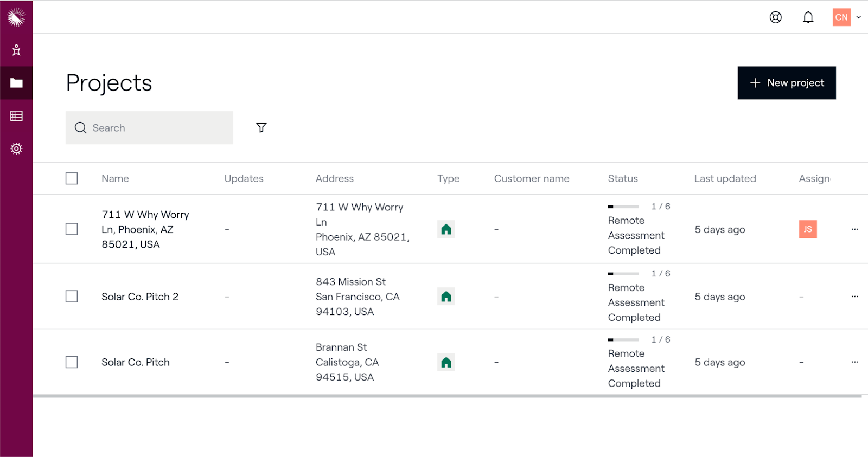Select the Projects folder icon in sidebar
This screenshot has width=868, height=457.
(16, 83)
